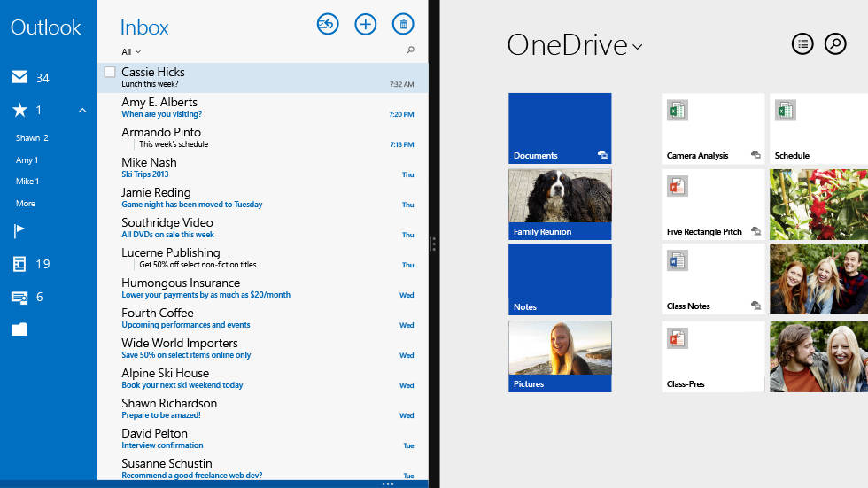The width and height of the screenshot is (868, 488).
Task: Open social updates icon showing 6
Action: (x=19, y=298)
